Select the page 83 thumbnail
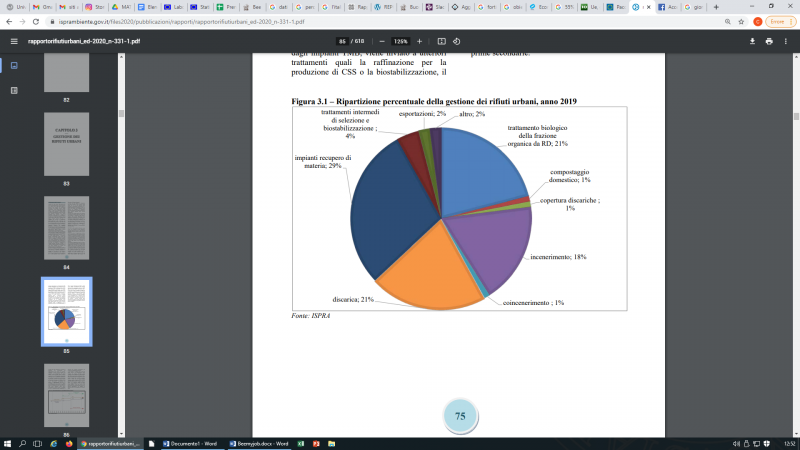The image size is (800, 450). click(x=66, y=144)
